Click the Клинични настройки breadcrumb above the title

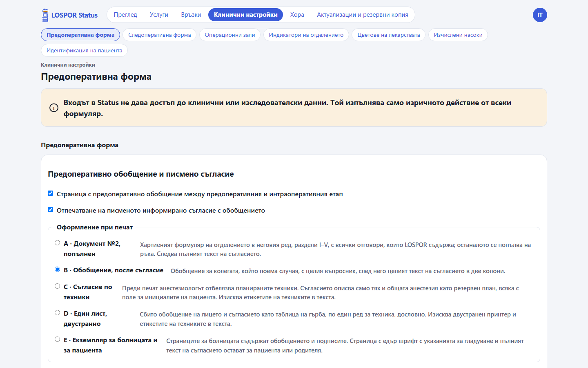(68, 65)
